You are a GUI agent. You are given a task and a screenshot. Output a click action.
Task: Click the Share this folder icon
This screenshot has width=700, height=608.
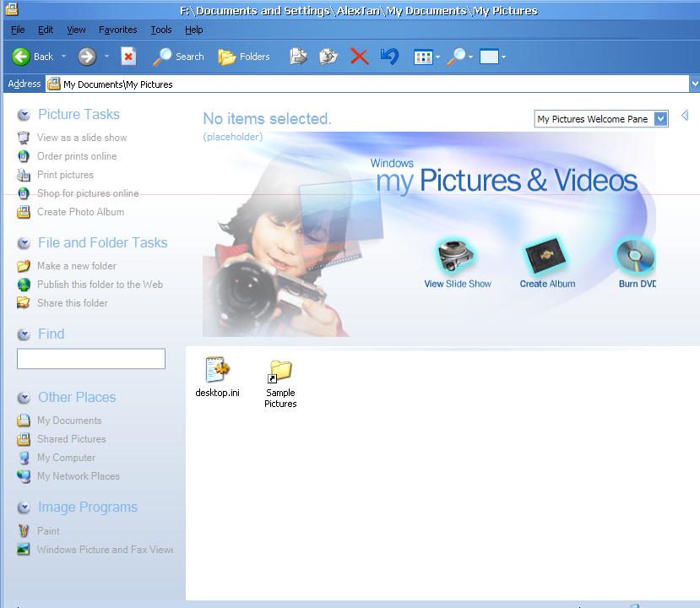click(24, 303)
